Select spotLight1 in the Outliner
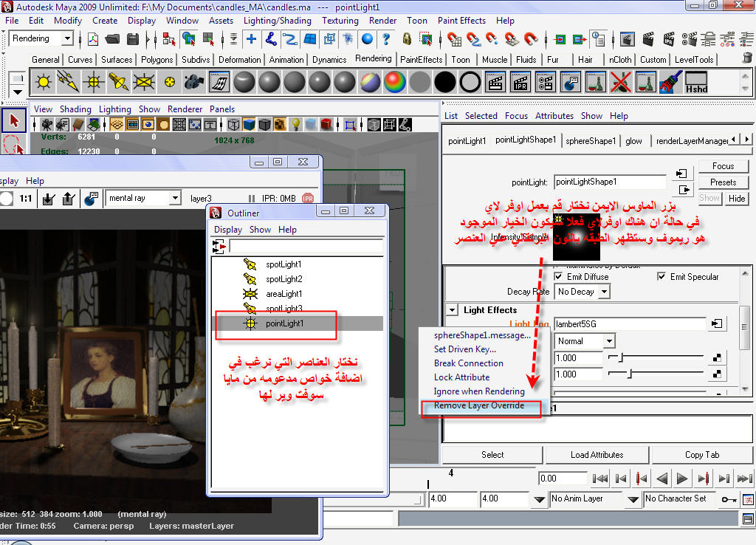The image size is (756, 545). pyautogui.click(x=283, y=264)
